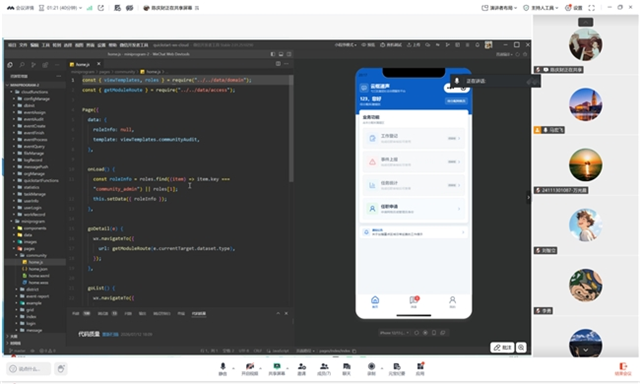Screen dimensions: 640x384
Task: Click the 结束会议 end meeting button
Action: coord(622,369)
